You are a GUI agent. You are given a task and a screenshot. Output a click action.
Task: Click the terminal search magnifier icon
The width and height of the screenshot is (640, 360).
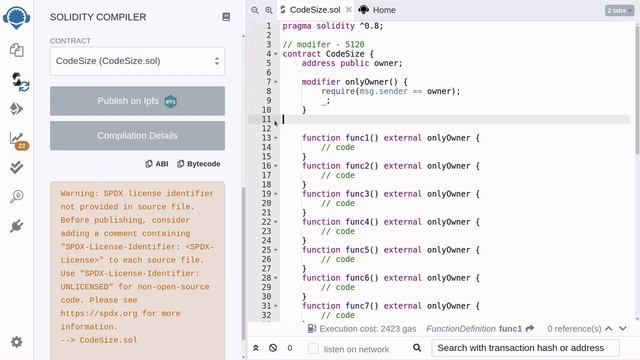[417, 348]
